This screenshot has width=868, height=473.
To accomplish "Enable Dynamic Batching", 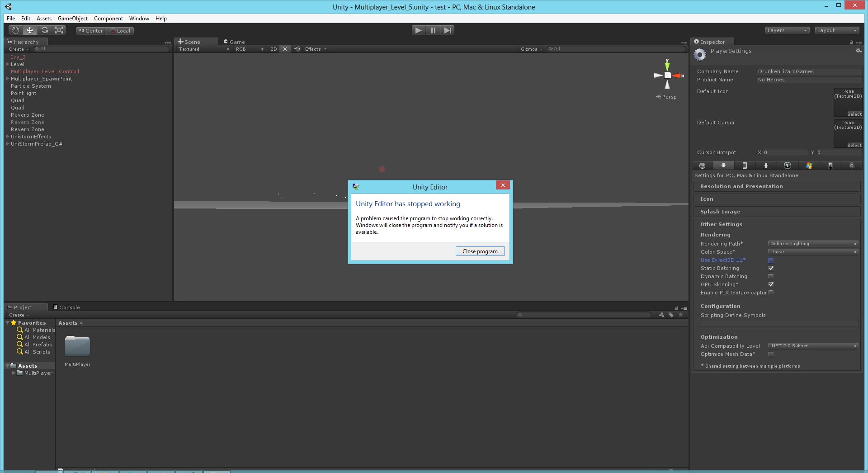I will pyautogui.click(x=771, y=276).
